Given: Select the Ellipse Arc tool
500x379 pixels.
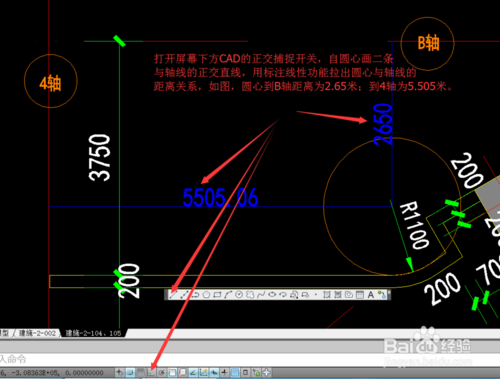Looking at the screenshot, I should point(283,294).
